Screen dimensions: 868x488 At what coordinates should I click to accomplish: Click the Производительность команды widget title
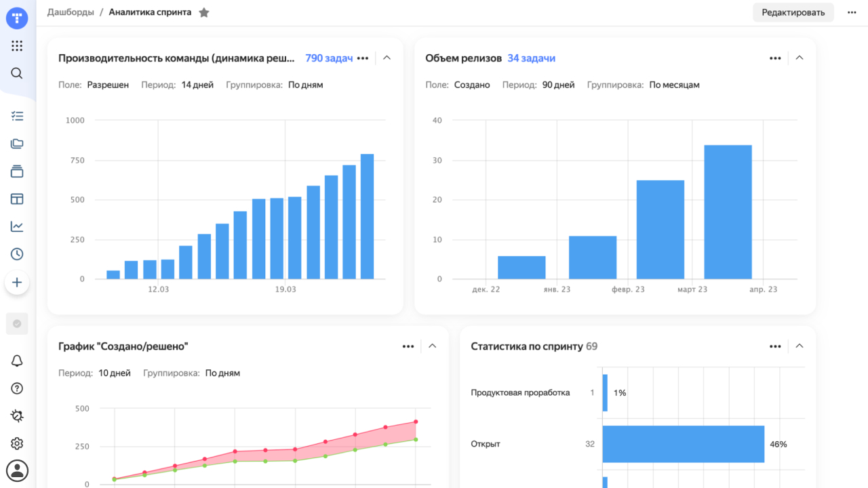point(177,58)
